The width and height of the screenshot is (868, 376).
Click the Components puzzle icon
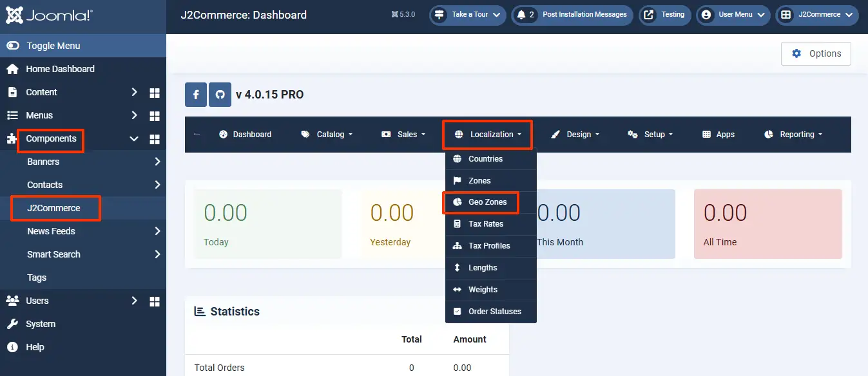coord(12,138)
